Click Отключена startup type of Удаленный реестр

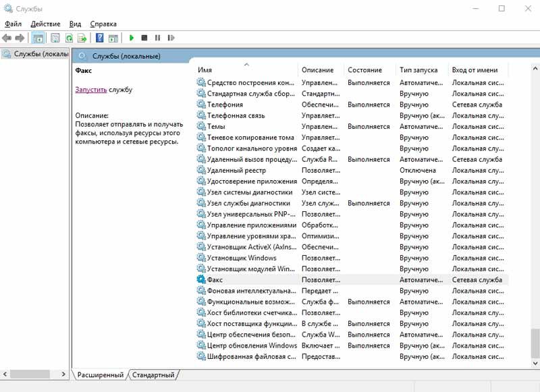tap(417, 170)
